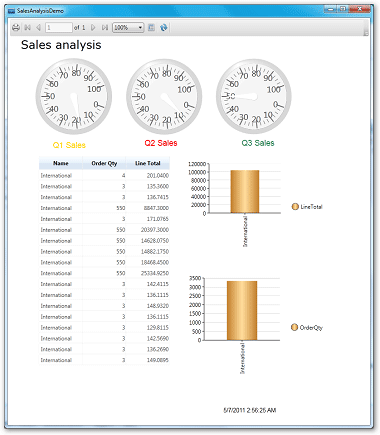Screen dimensions: 380x435
Task: Refresh the report
Action: click(x=163, y=28)
